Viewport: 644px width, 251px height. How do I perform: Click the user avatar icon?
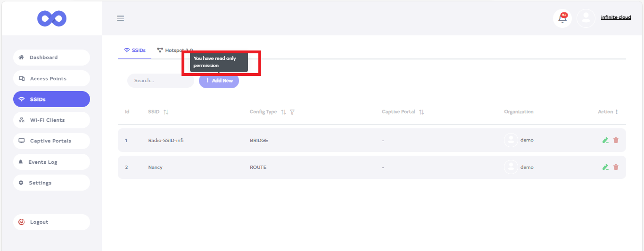point(586,18)
